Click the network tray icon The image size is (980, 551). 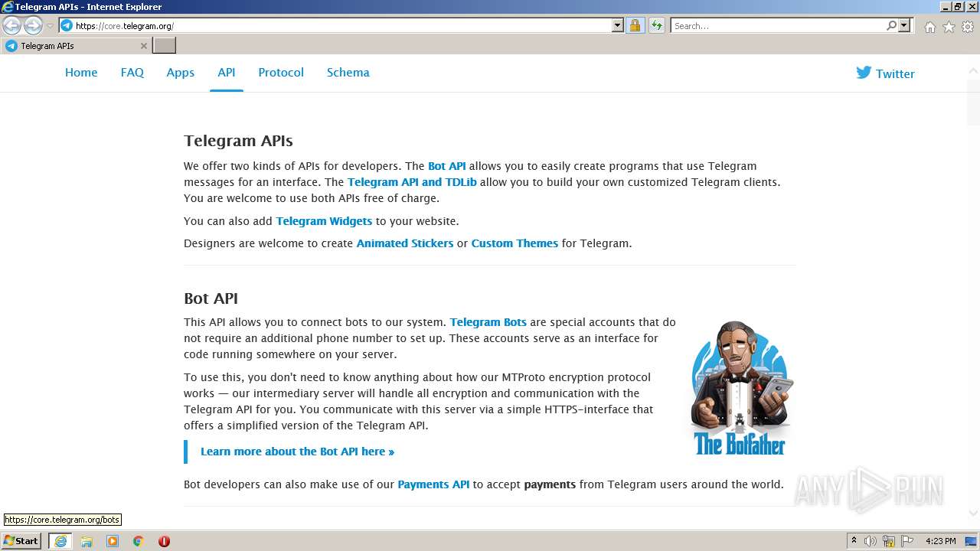[889, 541]
